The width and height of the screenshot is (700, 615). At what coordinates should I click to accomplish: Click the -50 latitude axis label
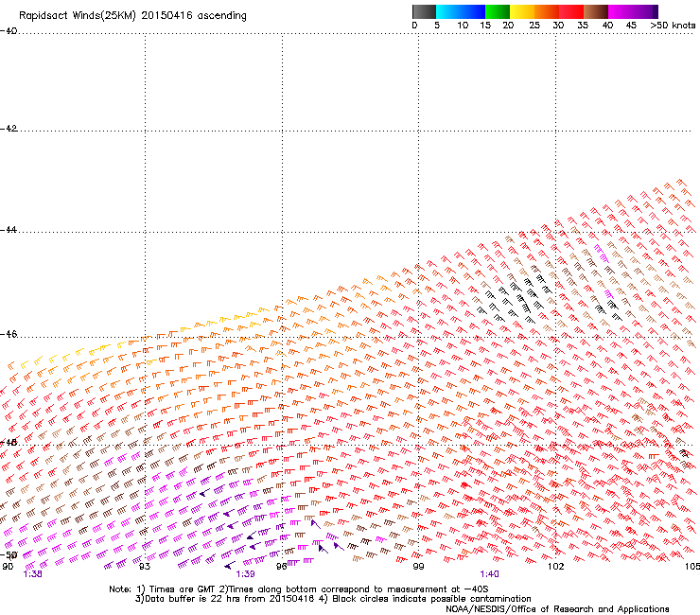9,555
